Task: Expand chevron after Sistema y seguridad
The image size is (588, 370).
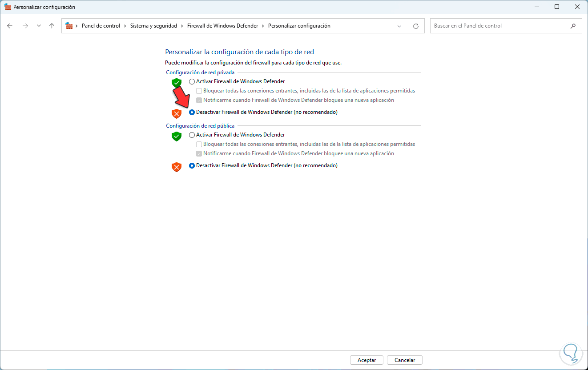Action: [182, 26]
